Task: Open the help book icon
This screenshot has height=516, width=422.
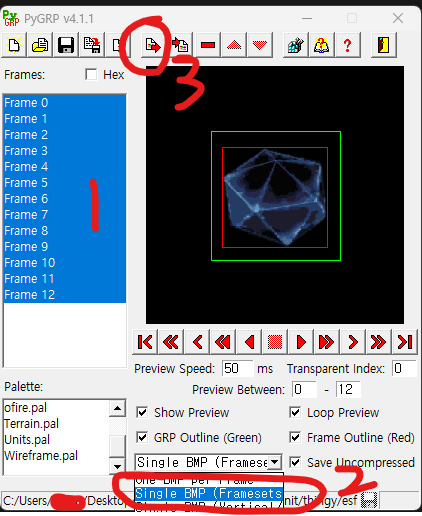Action: point(321,45)
